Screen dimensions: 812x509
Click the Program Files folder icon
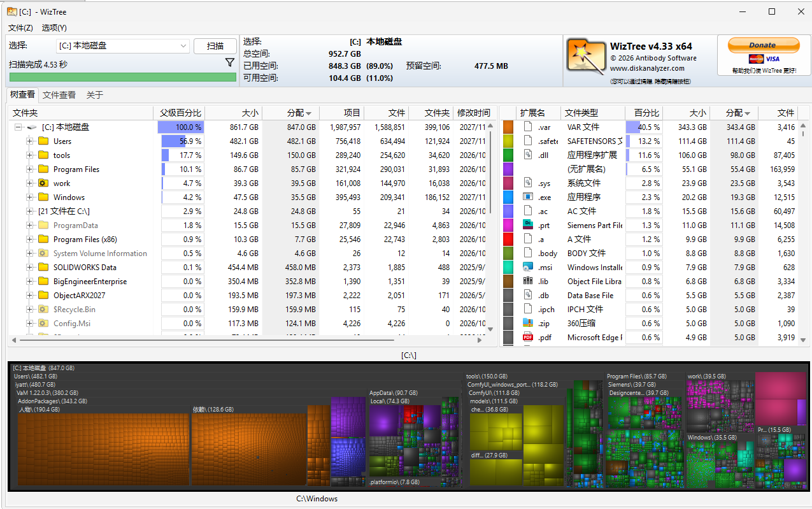[43, 169]
